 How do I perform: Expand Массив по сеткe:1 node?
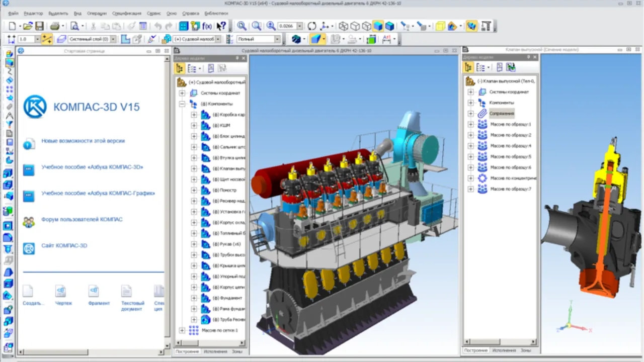182,330
